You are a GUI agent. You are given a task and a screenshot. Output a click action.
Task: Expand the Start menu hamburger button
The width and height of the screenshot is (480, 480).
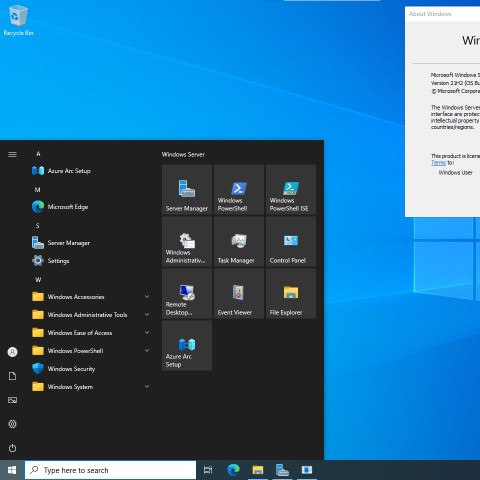12,154
